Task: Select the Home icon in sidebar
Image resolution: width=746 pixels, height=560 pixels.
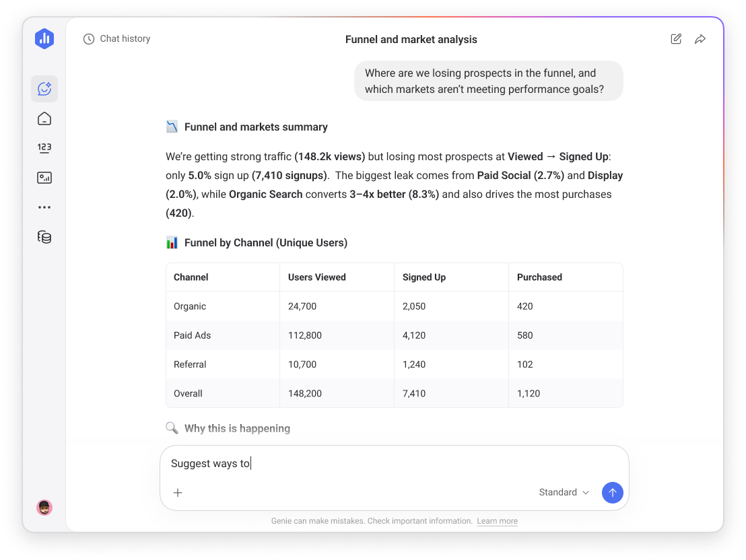Action: pos(44,118)
